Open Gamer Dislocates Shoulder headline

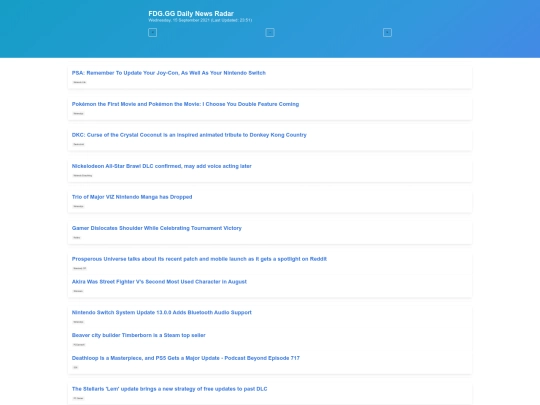157,228
